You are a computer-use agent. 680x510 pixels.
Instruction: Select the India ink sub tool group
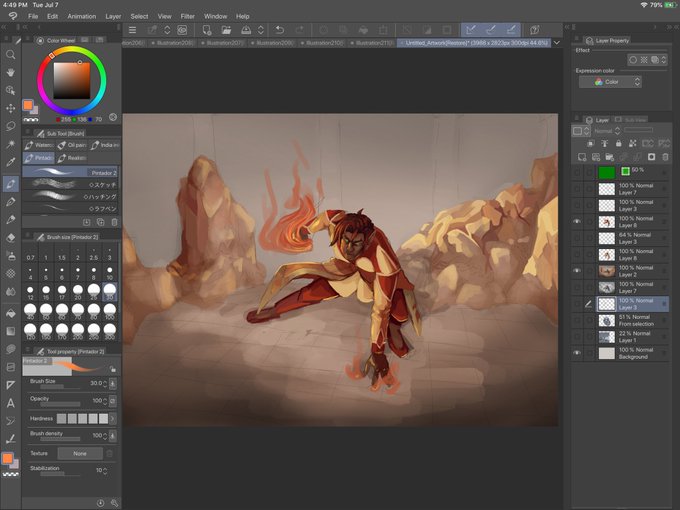pyautogui.click(x=105, y=145)
